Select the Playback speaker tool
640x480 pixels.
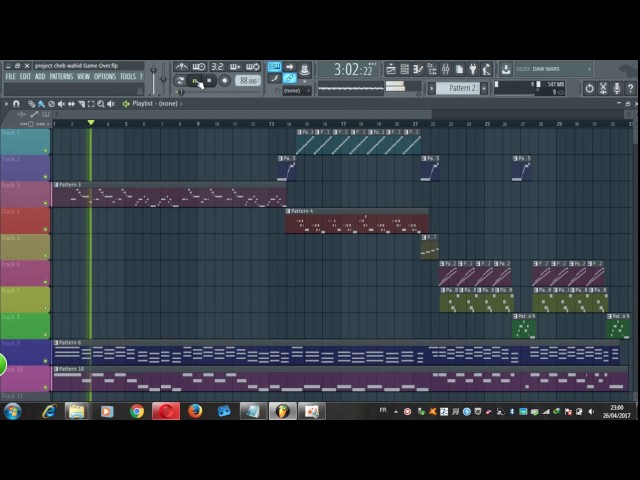(111, 104)
